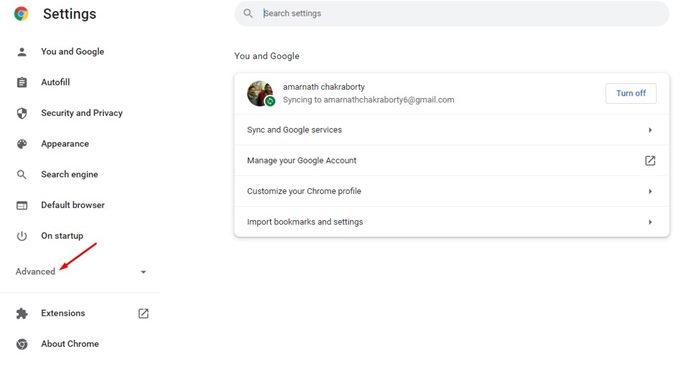
Task: Click the person icon for You and Google
Action: click(x=21, y=52)
